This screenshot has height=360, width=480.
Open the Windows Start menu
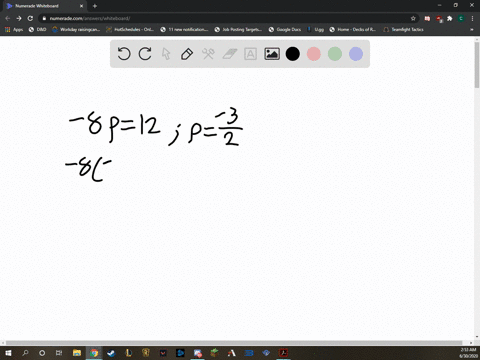[x=8, y=353]
